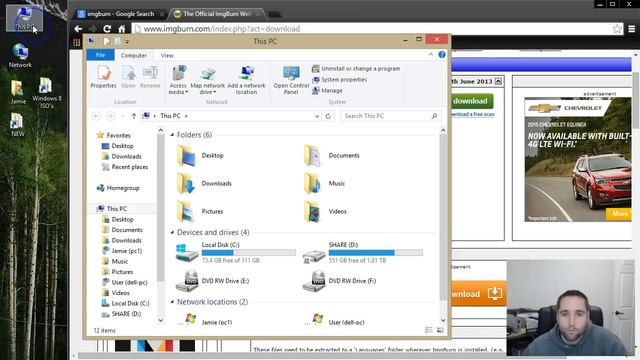Minimize the Explorer ribbon with chevron

pos(431,55)
